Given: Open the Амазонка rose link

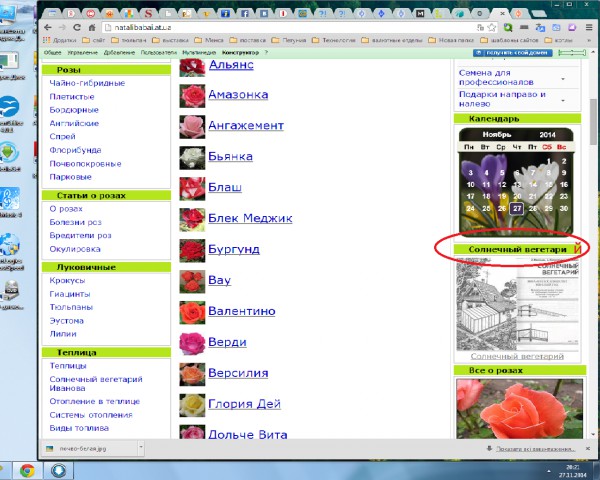Looking at the screenshot, I should coord(238,95).
